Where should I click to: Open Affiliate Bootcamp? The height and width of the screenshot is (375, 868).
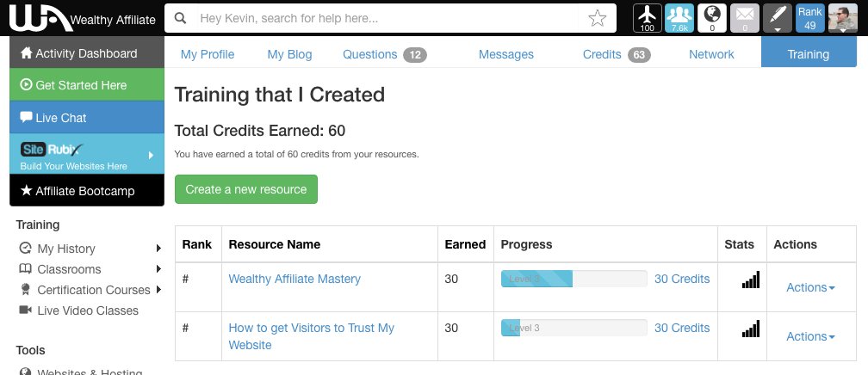tap(87, 190)
